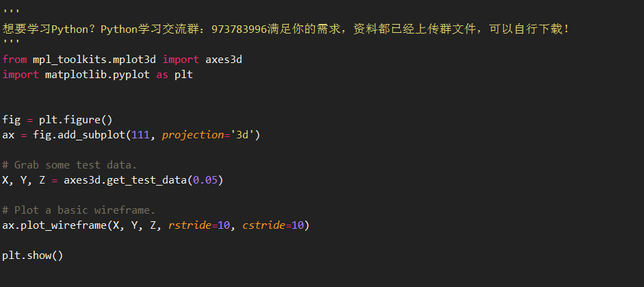The width and height of the screenshot is (644, 287).
Task: Click on matplotlib.pyplot module text
Action: [97, 75]
